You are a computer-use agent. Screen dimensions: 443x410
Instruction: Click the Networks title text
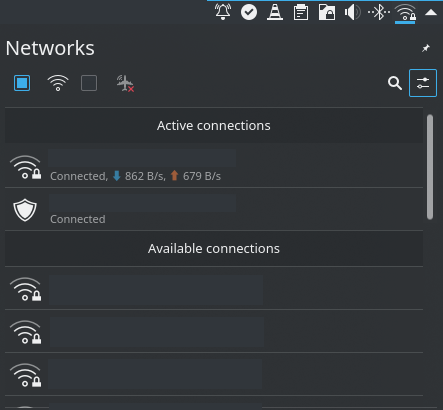coord(50,48)
